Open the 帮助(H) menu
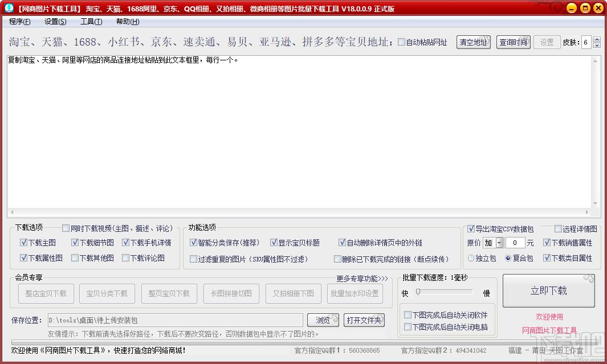 pyautogui.click(x=128, y=22)
